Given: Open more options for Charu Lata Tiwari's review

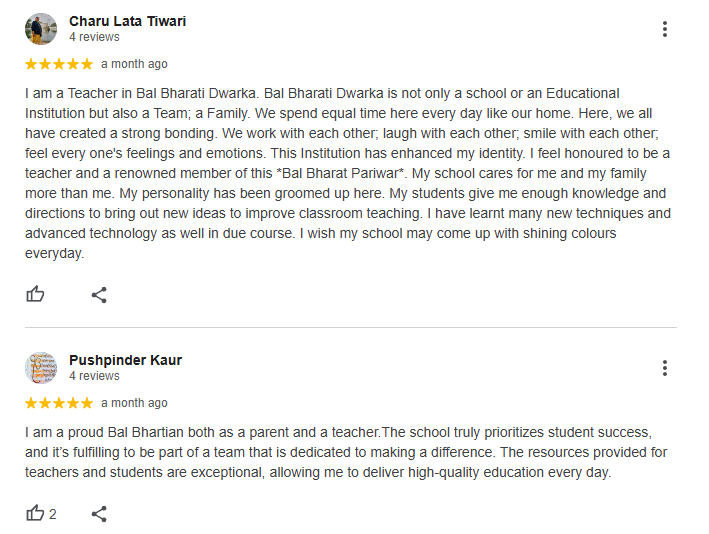Looking at the screenshot, I should click(664, 29).
